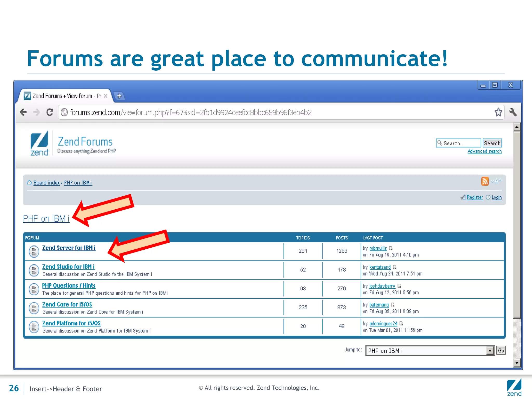Screen dimensions: 532x399
Task: View latest post icon next to robmullis
Action: (391, 248)
